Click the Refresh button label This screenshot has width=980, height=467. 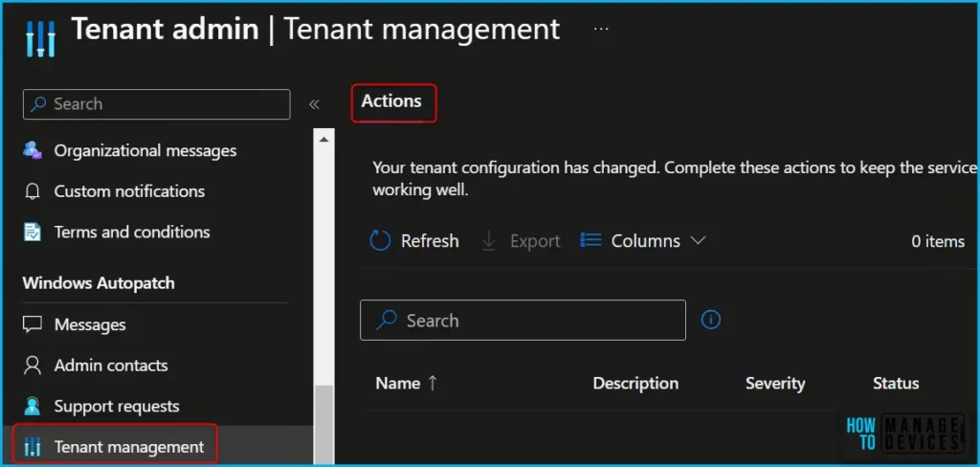point(430,241)
